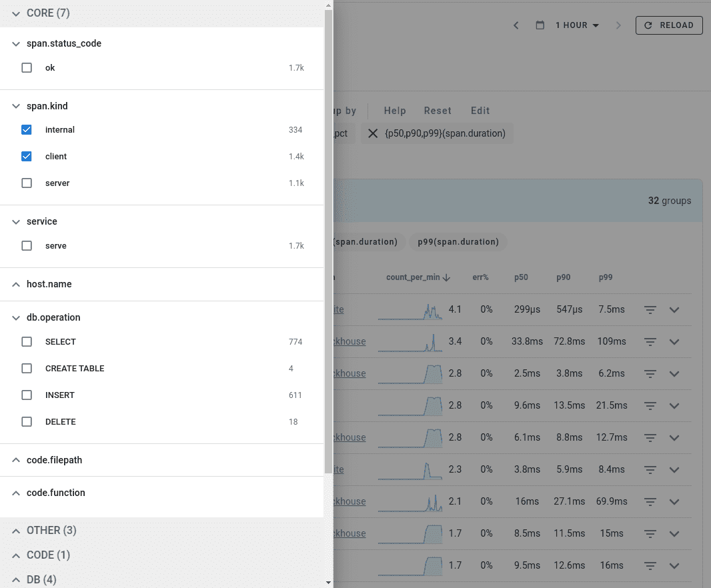Image resolution: width=711 pixels, height=588 pixels.
Task: Expand the row with p50 9.6ms
Action: [674, 406]
